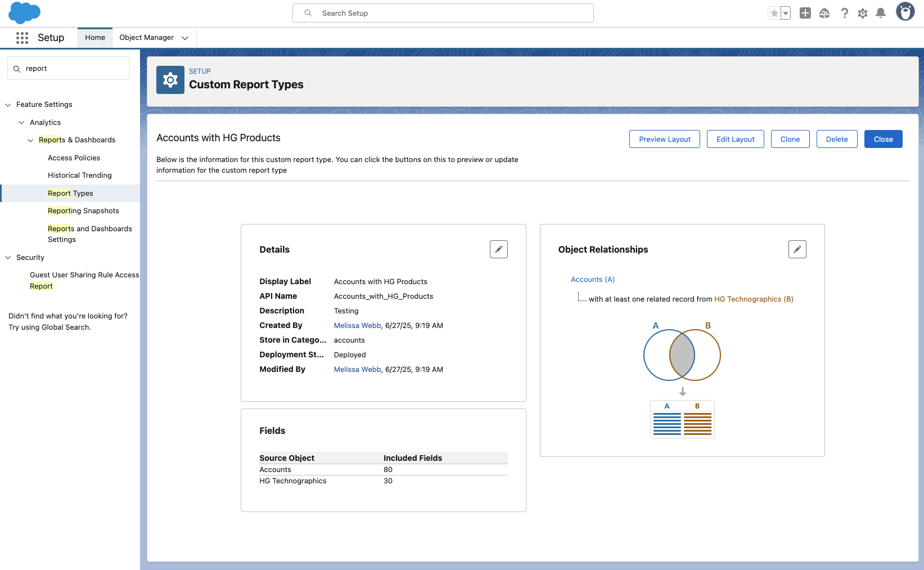Open the Trailhead guidance icon
Screen dimensions: 924x570
[824, 13]
